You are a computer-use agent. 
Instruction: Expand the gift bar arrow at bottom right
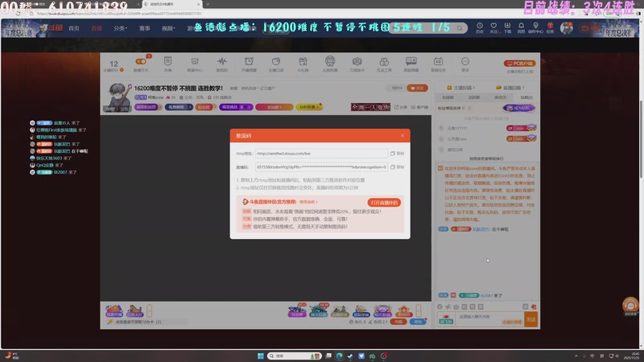pos(419,311)
